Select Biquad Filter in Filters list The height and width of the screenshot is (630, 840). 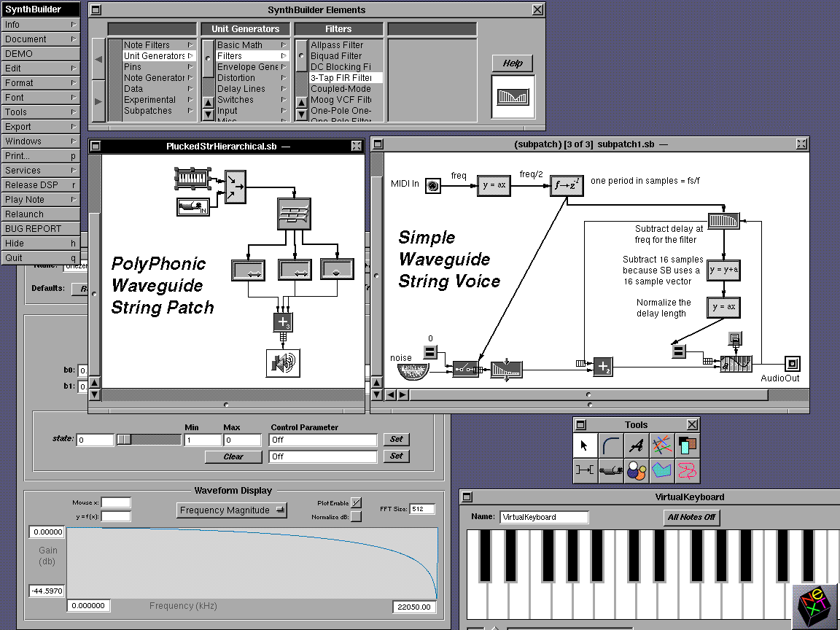click(346, 55)
